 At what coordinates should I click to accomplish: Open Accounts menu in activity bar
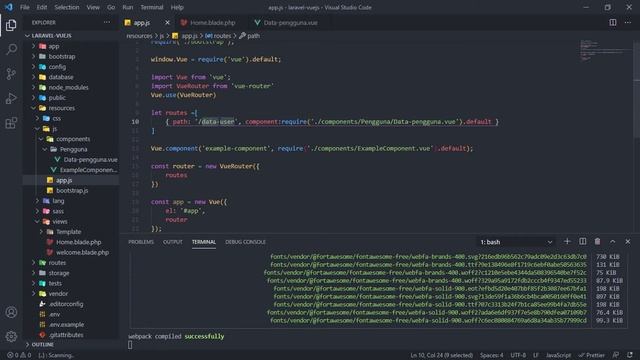(11, 312)
